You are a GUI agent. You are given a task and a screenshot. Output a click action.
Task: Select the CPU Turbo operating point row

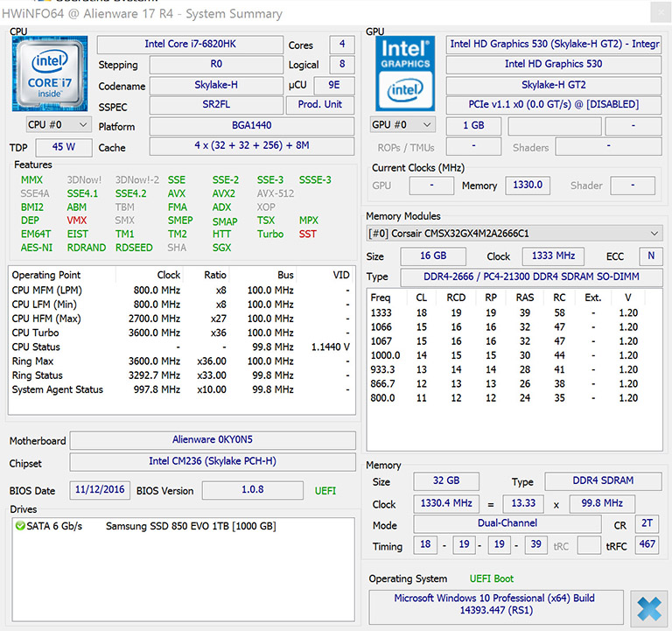click(x=181, y=333)
